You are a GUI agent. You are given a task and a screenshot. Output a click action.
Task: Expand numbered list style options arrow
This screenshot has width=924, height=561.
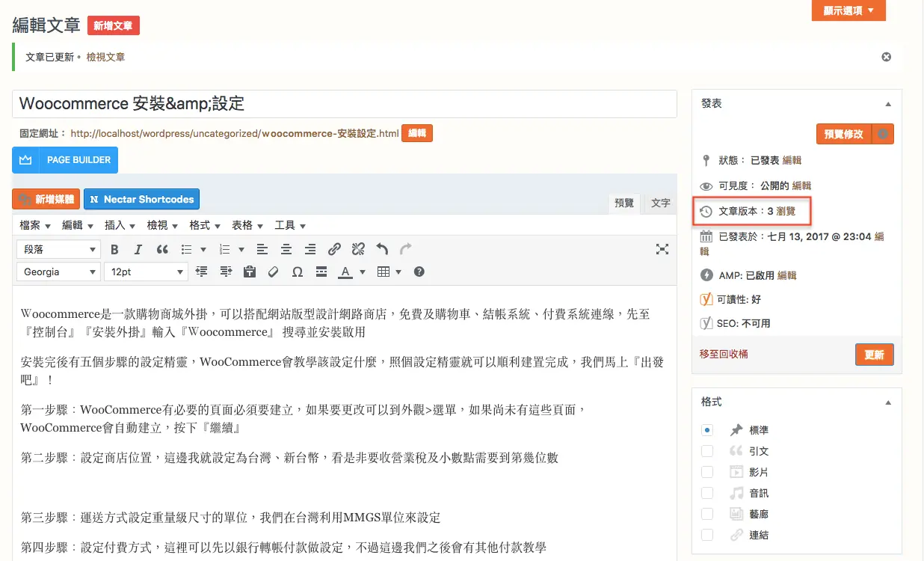[x=241, y=249]
